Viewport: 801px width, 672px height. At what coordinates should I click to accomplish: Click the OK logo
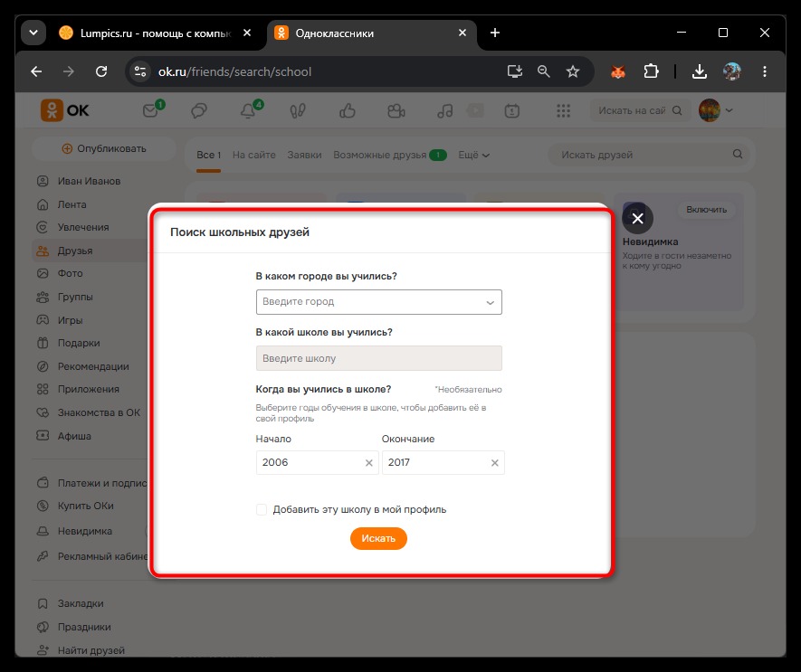[65, 110]
